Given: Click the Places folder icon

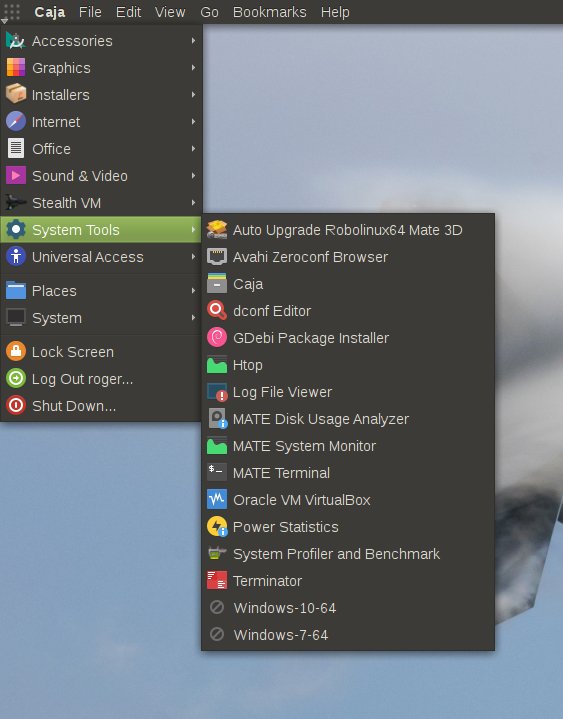Looking at the screenshot, I should tap(16, 290).
